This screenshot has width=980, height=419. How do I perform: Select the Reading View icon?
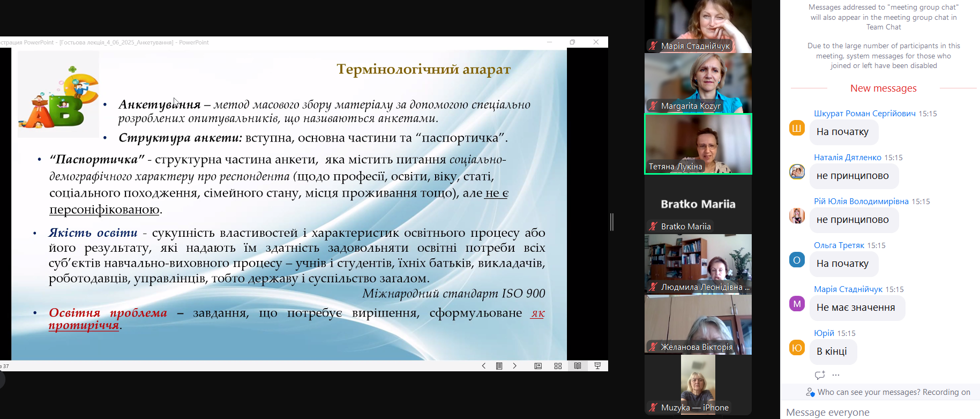pyautogui.click(x=578, y=366)
